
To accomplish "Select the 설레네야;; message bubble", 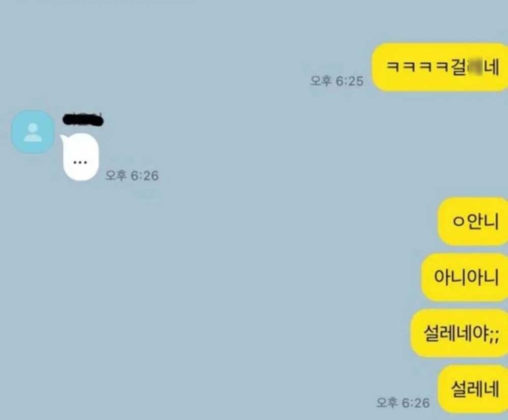I will [x=459, y=333].
